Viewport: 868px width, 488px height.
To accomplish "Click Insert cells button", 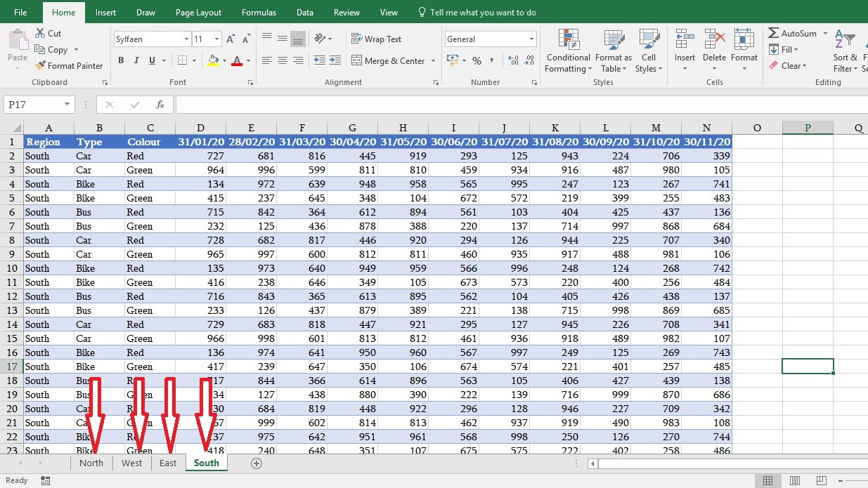I will click(685, 51).
